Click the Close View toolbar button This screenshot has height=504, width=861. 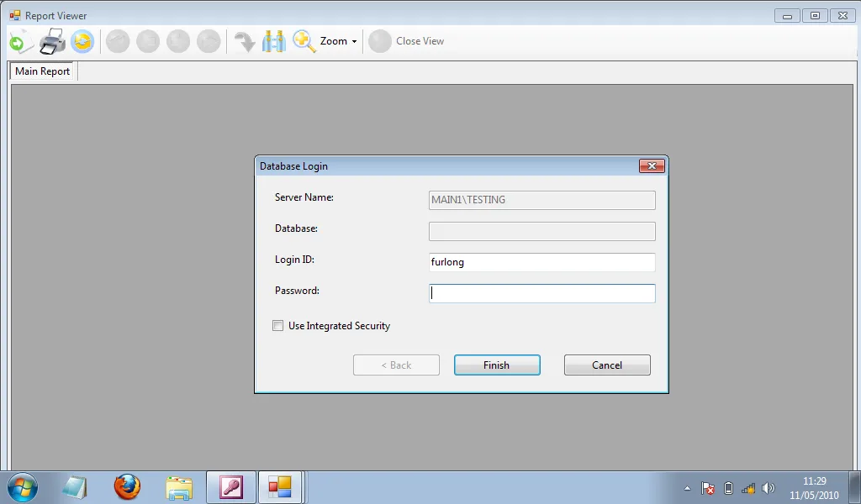coord(406,42)
